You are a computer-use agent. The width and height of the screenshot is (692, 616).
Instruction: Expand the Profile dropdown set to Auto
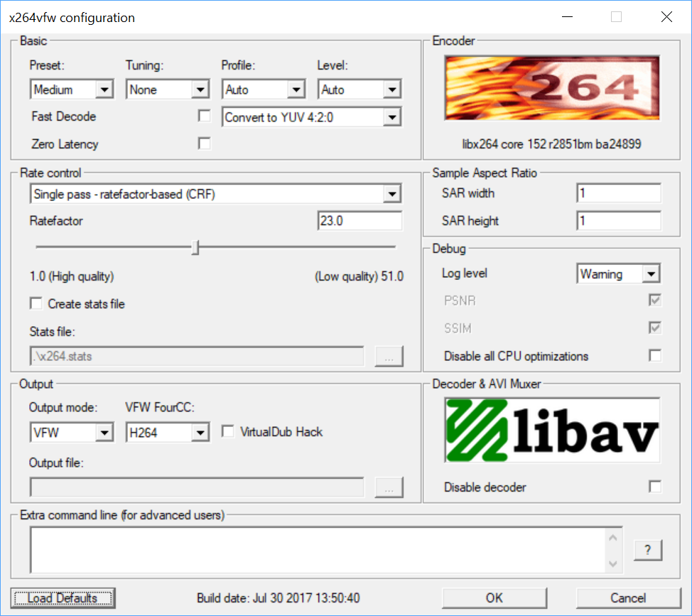click(x=264, y=90)
